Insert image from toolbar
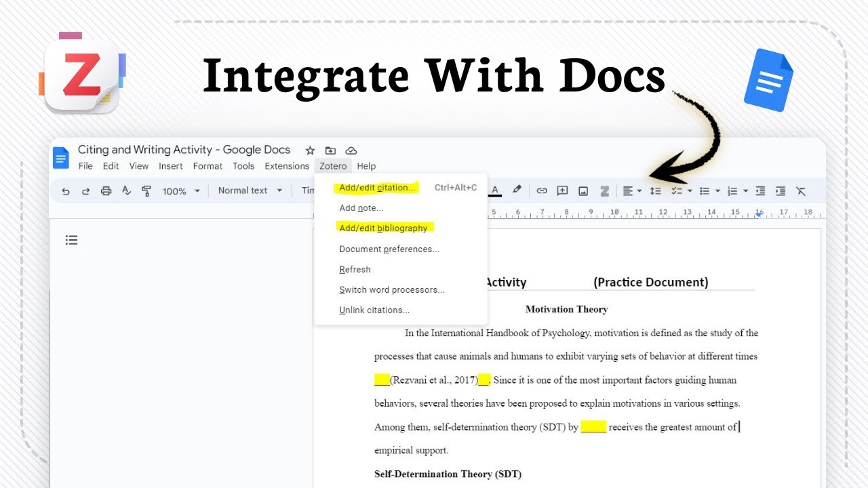The height and width of the screenshot is (488, 868). pos(583,191)
